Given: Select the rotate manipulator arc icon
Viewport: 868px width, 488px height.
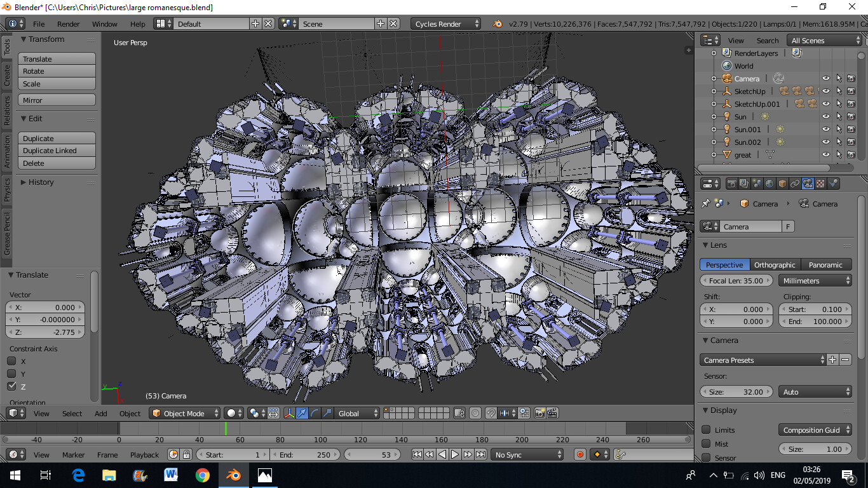Looking at the screenshot, I should pyautogui.click(x=315, y=413).
